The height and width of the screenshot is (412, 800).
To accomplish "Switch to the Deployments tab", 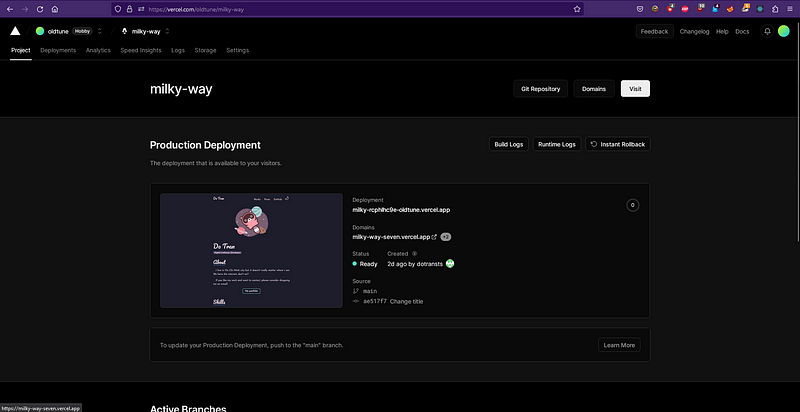I will click(x=58, y=50).
